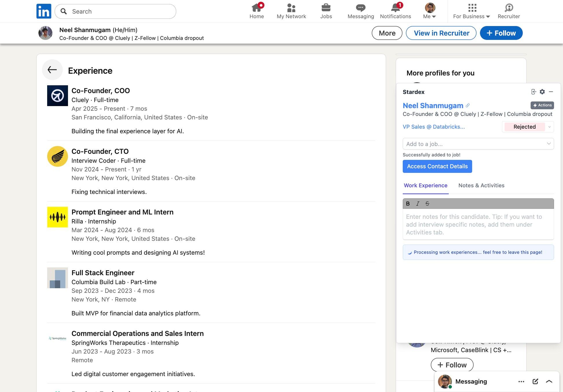This screenshot has width=563, height=392.
Task: Select the Work Experience tab
Action: tap(426, 185)
